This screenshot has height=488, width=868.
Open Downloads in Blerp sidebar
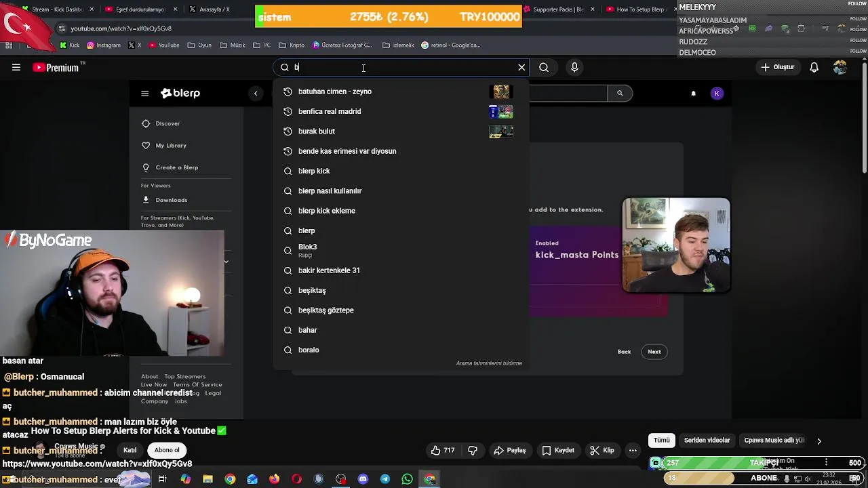[164, 200]
